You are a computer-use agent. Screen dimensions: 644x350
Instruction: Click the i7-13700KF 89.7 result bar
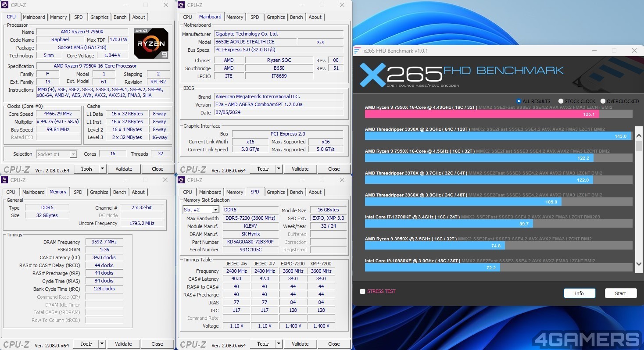(x=449, y=224)
